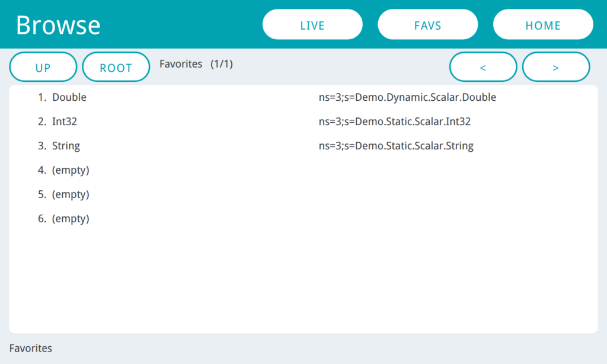Select empty slot number 6

point(63,219)
